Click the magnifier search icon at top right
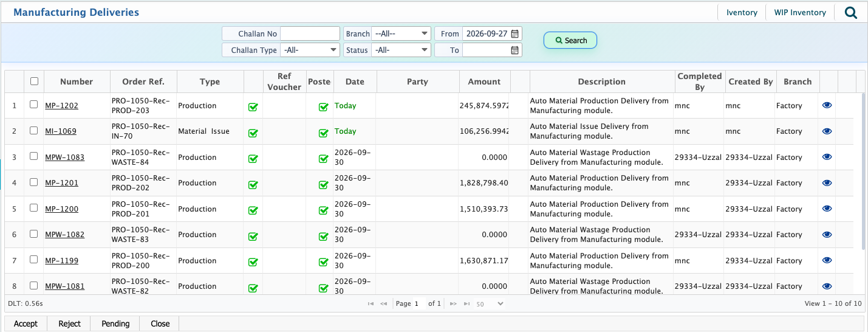Image resolution: width=868 pixels, height=332 pixels. pyautogui.click(x=851, y=12)
